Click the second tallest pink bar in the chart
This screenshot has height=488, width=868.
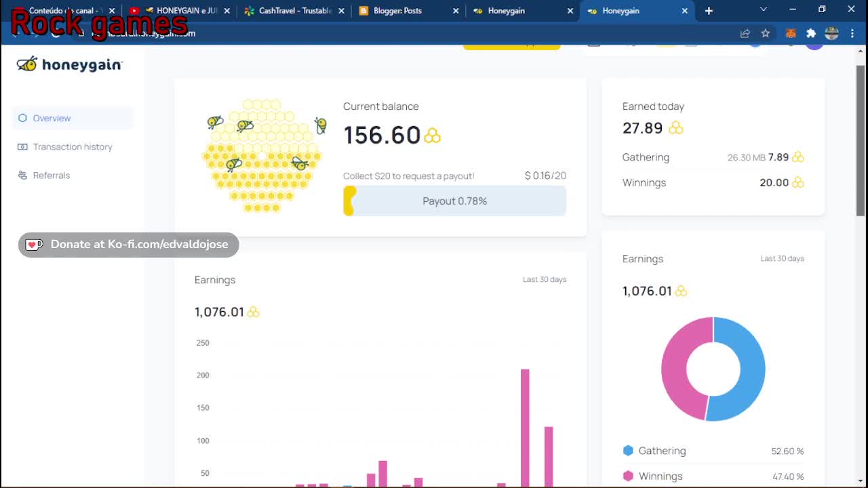549,456
